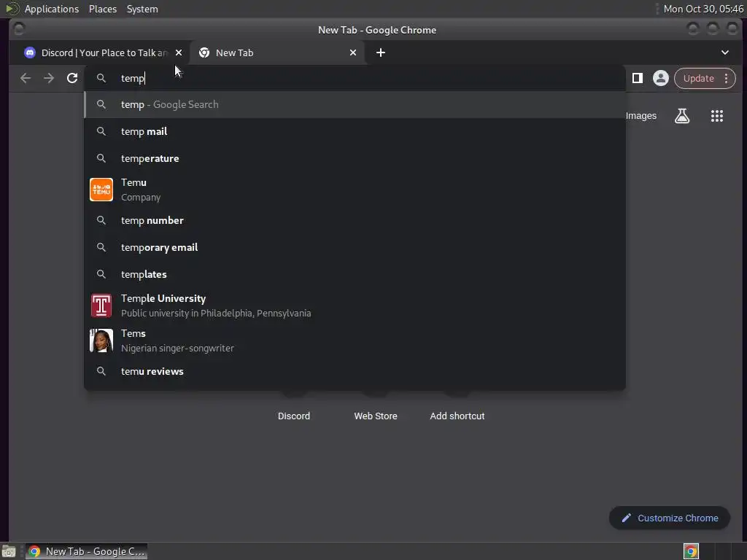
Task: Click the magnifier icon in the address bar
Action: pos(101,78)
